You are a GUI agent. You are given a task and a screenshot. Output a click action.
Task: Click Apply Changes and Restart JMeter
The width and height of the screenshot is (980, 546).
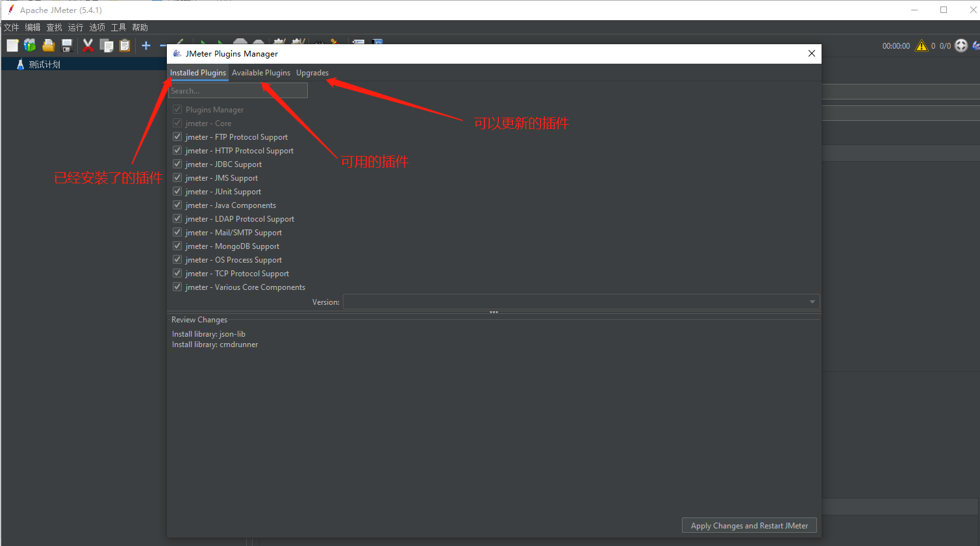[x=749, y=526]
